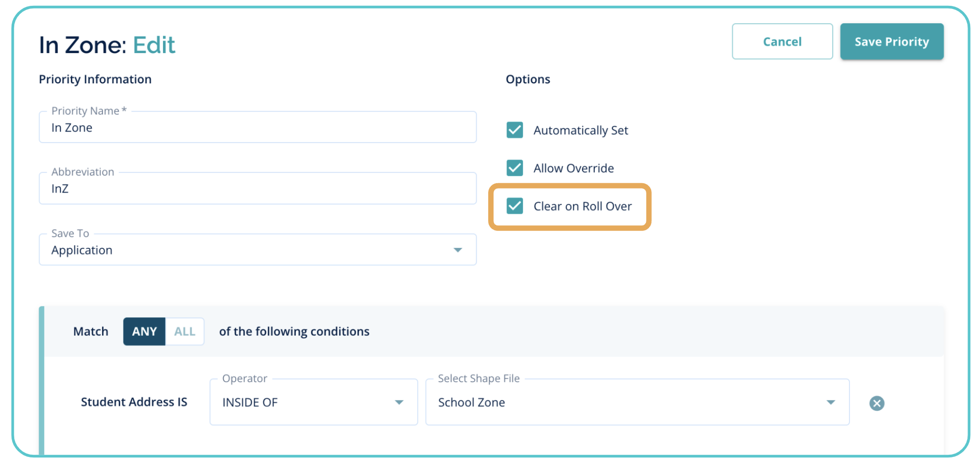Toggle the Allow Override checkbox
This screenshot has height=469, width=980.
click(514, 168)
